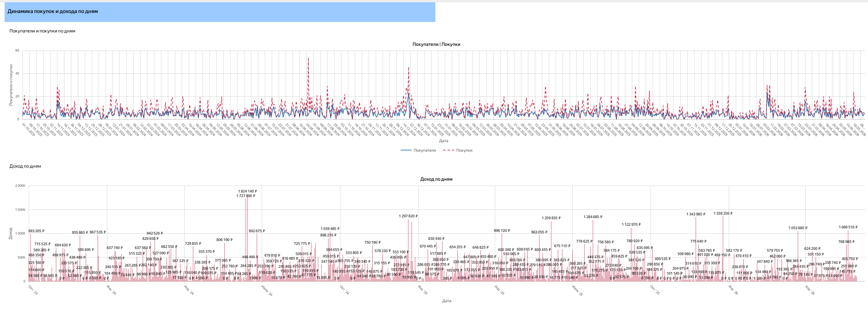This screenshot has height=309, width=868.
Task: Click the x-axis tick 'Янв. '26'
Action: (x=733, y=290)
